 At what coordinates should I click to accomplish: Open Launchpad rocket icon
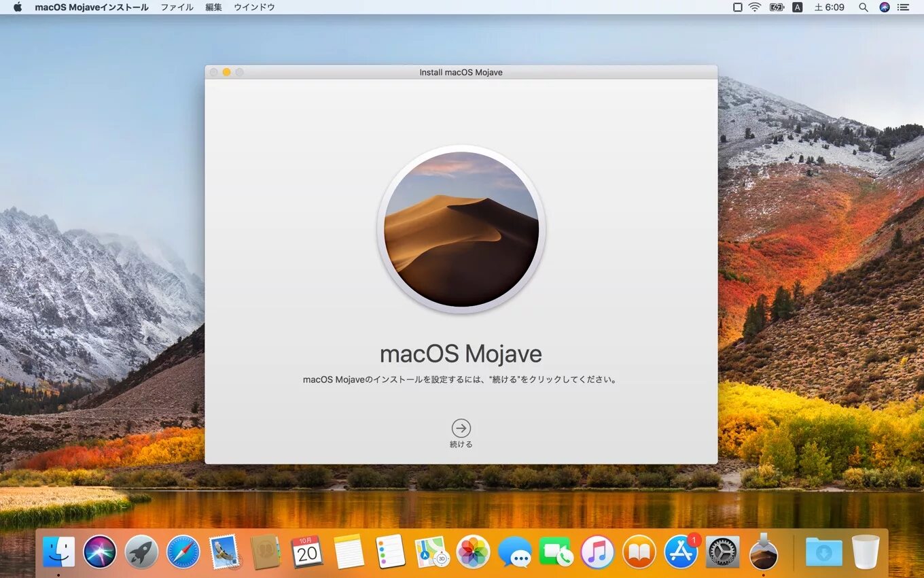coord(141,551)
